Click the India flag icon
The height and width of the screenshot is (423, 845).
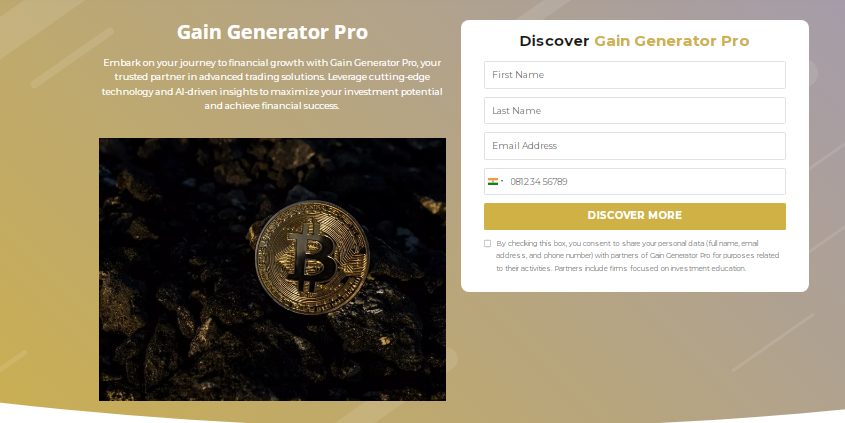pyautogui.click(x=493, y=182)
